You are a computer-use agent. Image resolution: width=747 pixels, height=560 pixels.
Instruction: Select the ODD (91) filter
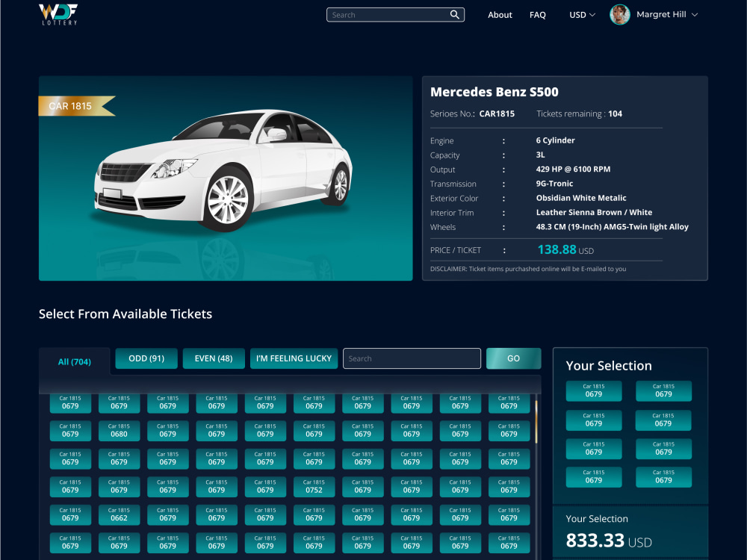click(x=146, y=358)
